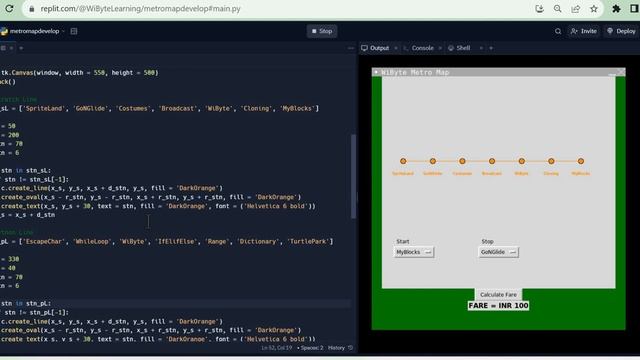Close the Console tab
The height and width of the screenshot is (360, 640).
440,48
